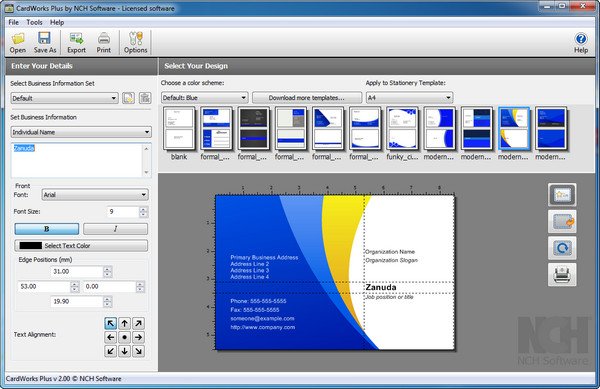Click someone@example.com text on the card
600x389 pixels.
[x=262, y=318]
